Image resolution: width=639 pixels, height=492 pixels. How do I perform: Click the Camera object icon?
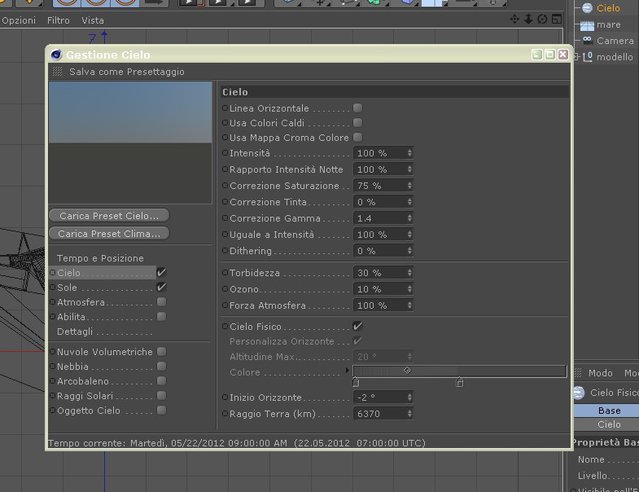[x=587, y=40]
